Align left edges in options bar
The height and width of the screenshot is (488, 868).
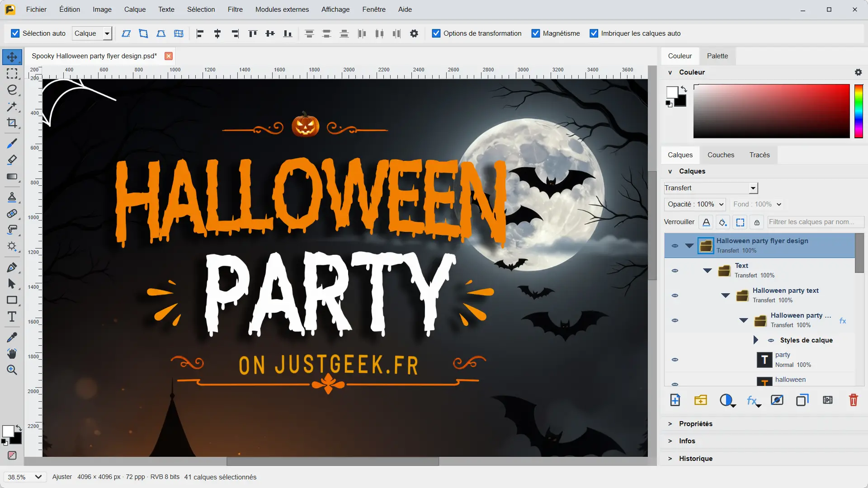click(200, 33)
